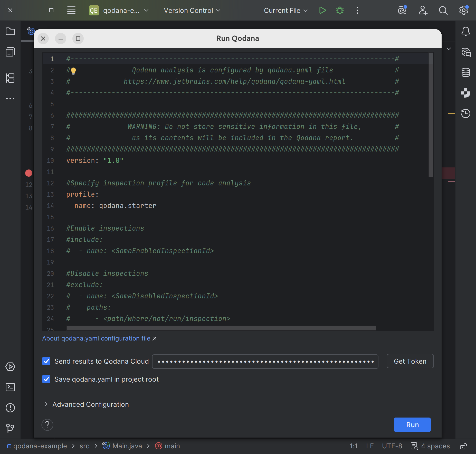Click the Run button in the dialog
Image resolution: width=476 pixels, height=454 pixels.
click(x=412, y=425)
